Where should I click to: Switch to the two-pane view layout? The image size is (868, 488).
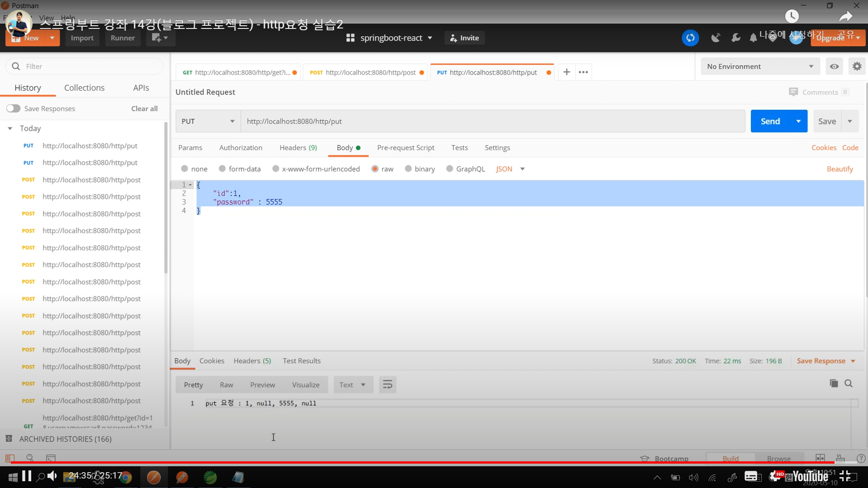click(820, 458)
